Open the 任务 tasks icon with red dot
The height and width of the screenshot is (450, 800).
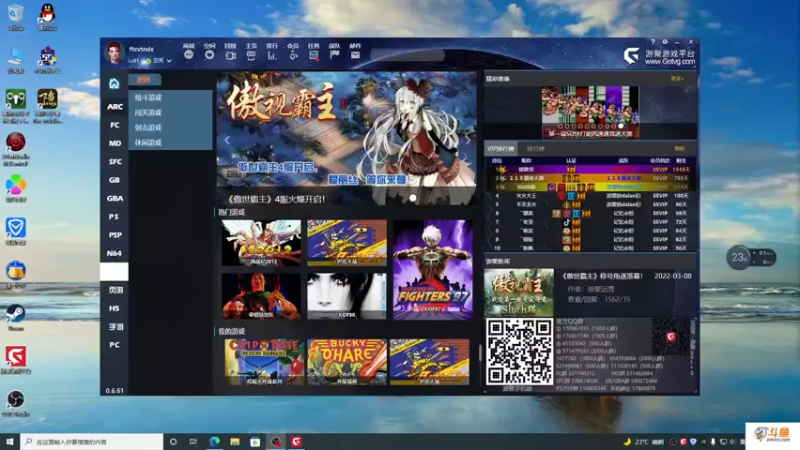point(314,55)
